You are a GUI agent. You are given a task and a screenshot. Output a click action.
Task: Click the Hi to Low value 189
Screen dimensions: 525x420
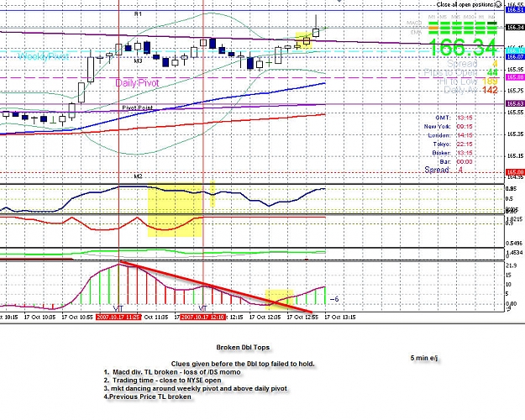490,81
